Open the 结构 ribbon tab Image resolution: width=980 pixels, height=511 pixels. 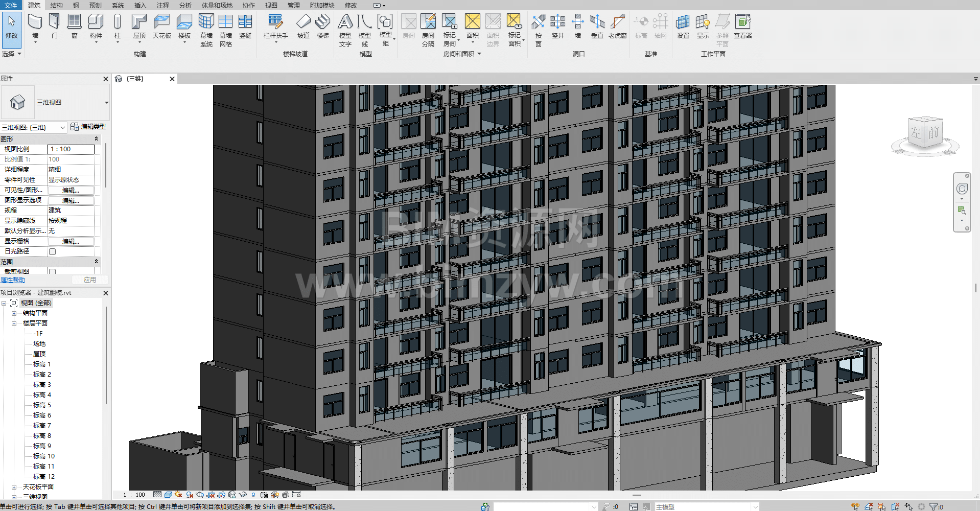[x=57, y=5]
